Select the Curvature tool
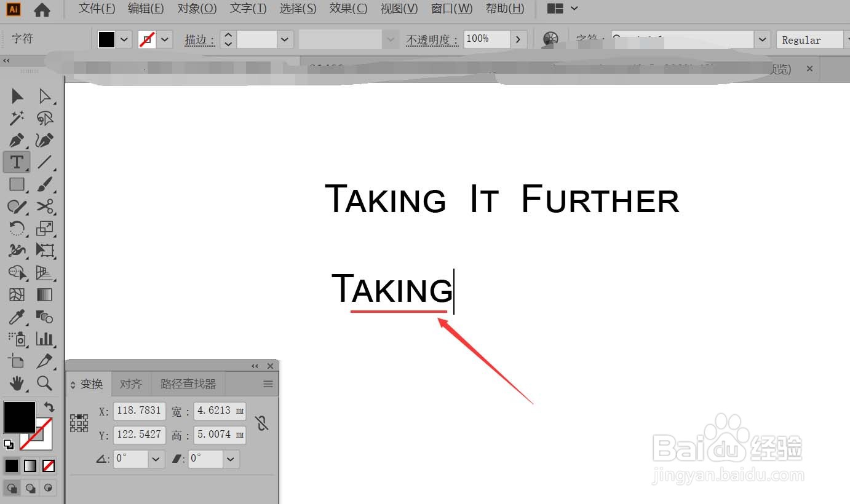Image resolution: width=850 pixels, height=504 pixels. coord(45,140)
